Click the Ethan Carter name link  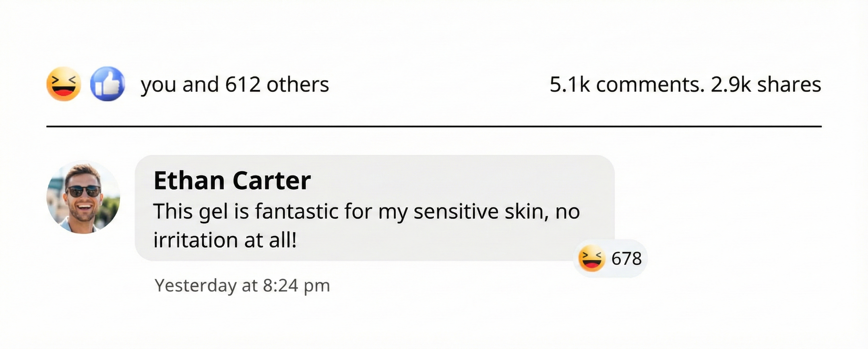[232, 181]
